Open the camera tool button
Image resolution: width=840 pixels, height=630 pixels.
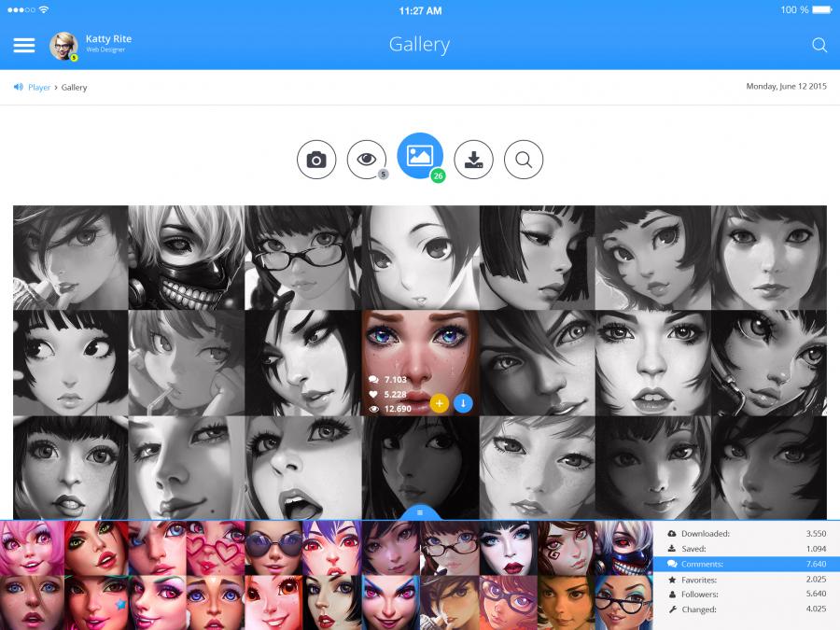coord(316,160)
